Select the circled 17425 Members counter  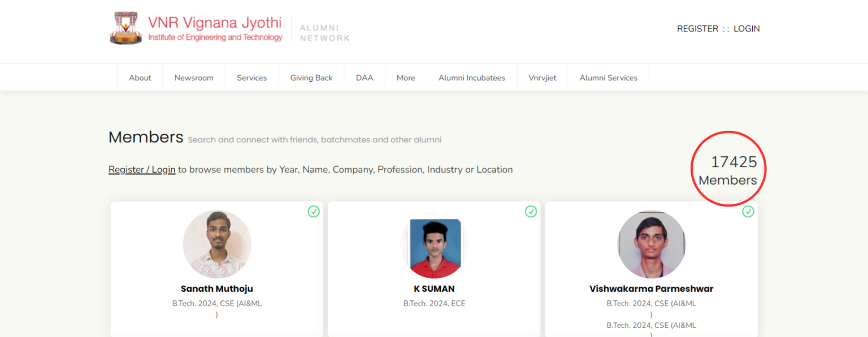click(728, 169)
